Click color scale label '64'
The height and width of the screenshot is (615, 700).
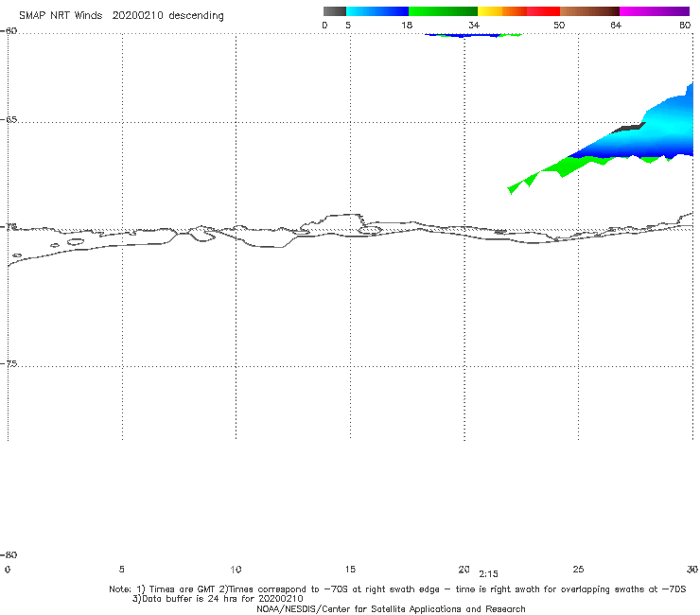[616, 26]
